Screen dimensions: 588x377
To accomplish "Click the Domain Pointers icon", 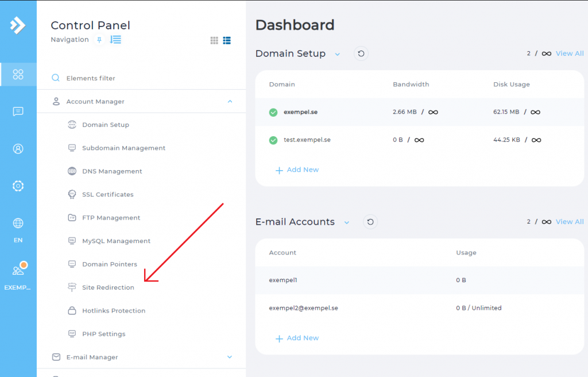I will tap(72, 264).
